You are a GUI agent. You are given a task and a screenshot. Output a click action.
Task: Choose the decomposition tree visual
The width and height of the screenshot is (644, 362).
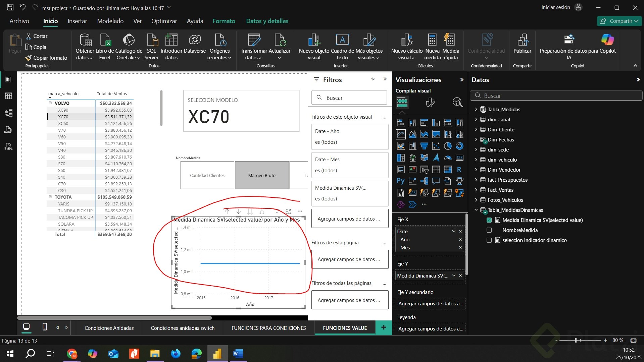pos(424,181)
